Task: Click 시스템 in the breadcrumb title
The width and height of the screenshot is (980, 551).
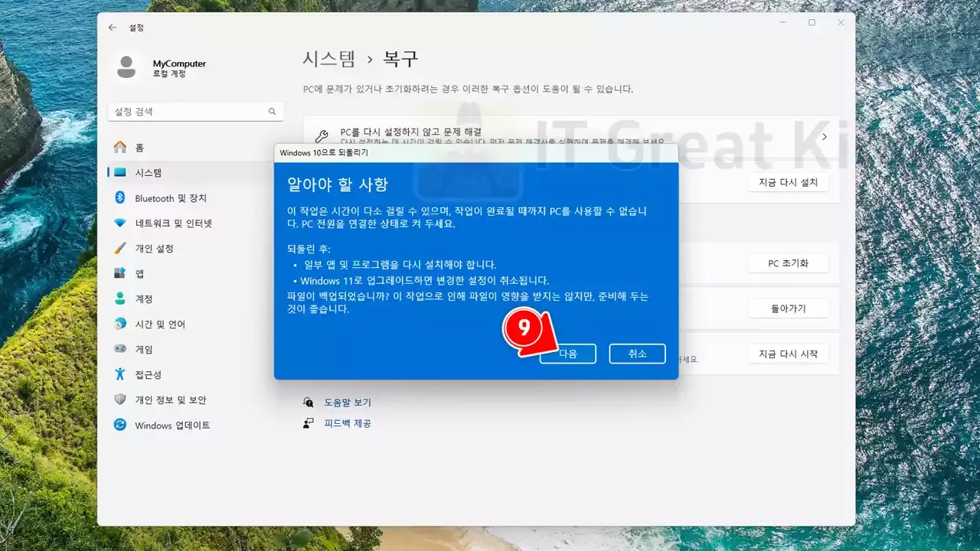Action: pyautogui.click(x=329, y=59)
